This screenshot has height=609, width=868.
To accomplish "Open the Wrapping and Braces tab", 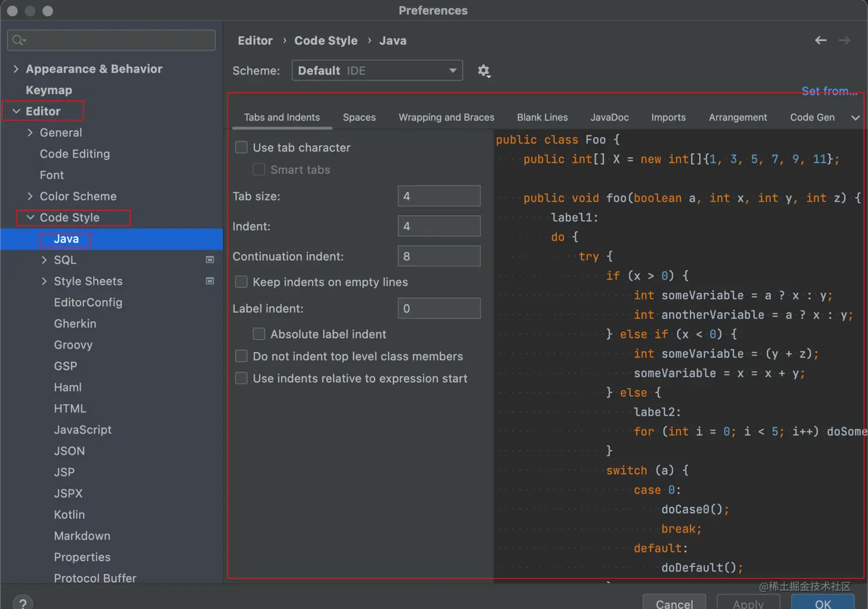I will (447, 117).
